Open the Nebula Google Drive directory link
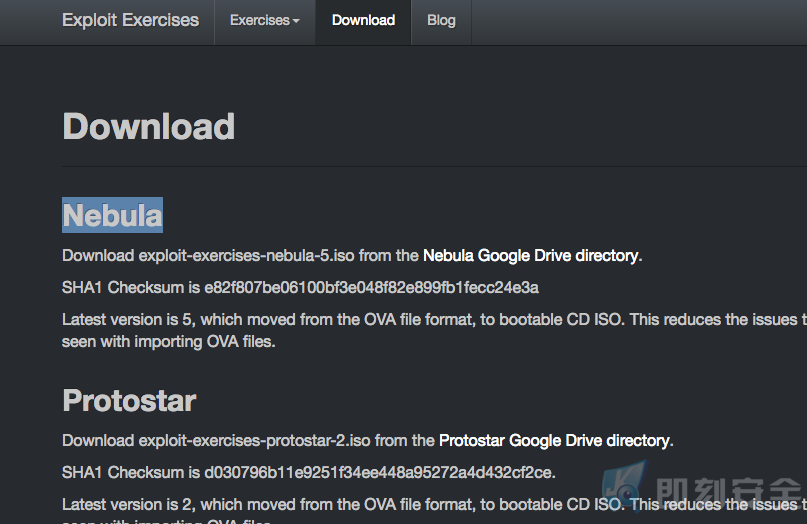Screen dimensions: 807x524 coord(531,255)
